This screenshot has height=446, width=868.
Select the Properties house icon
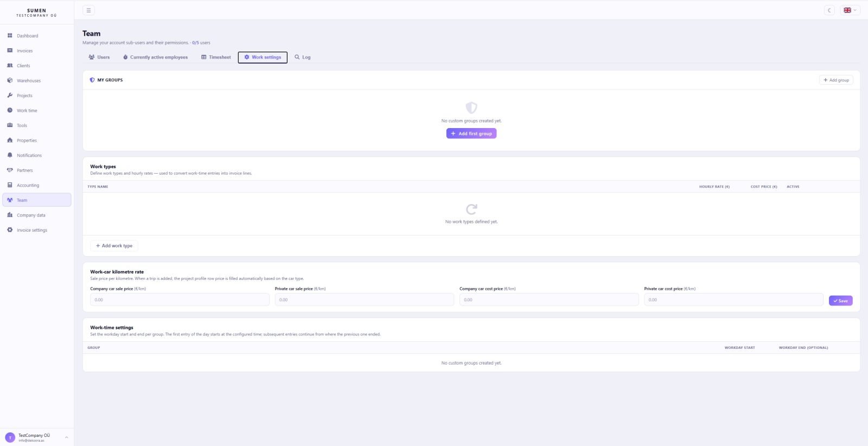[x=10, y=140]
